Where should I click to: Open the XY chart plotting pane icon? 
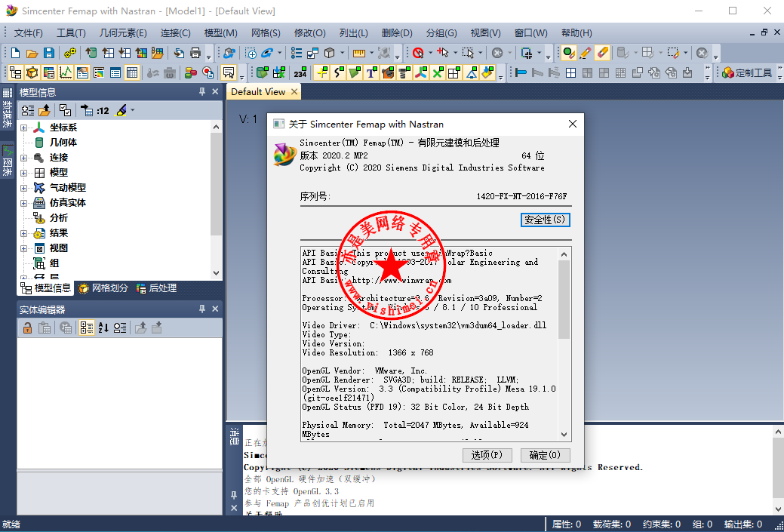(x=65, y=73)
